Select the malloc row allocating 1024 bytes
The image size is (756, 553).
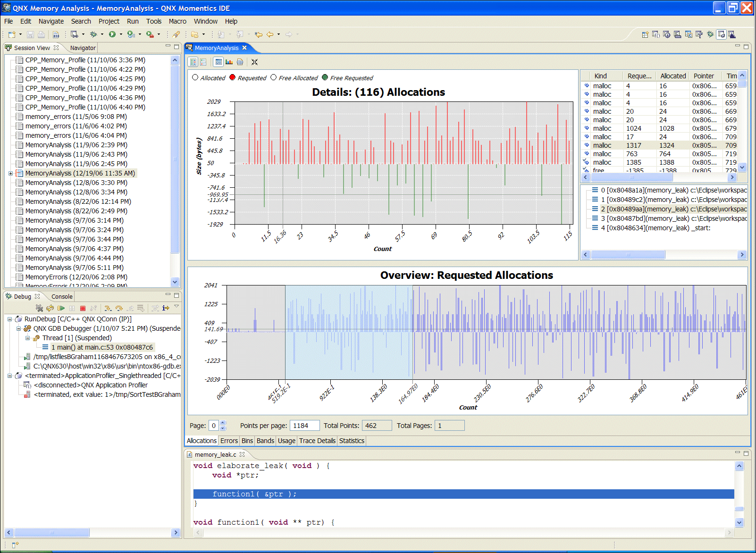click(637, 128)
